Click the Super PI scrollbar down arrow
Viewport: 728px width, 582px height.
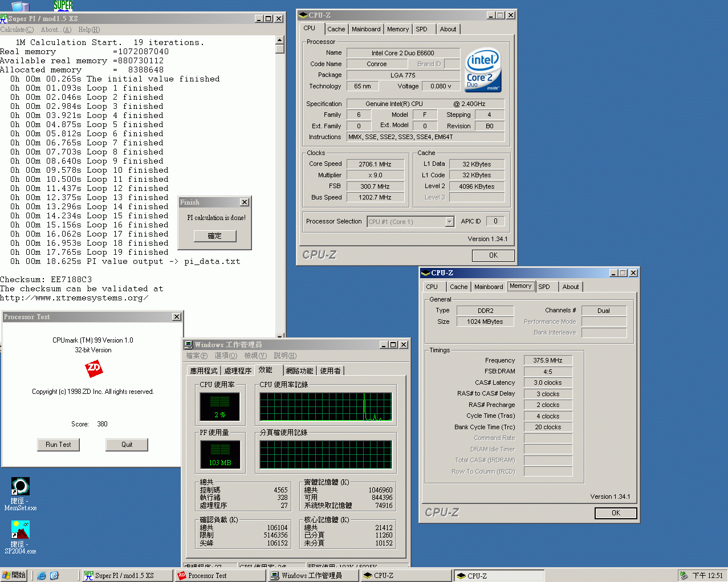279,336
